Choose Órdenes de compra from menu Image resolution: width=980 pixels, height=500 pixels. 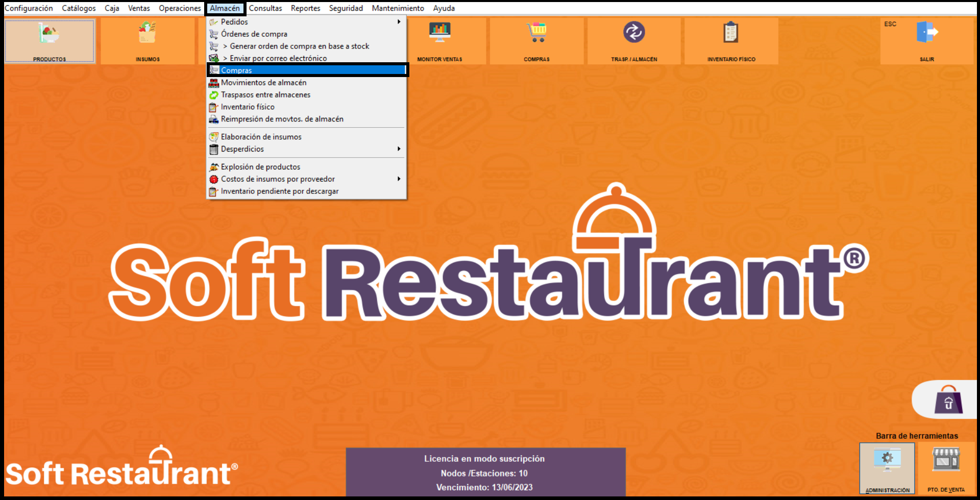pyautogui.click(x=307, y=34)
